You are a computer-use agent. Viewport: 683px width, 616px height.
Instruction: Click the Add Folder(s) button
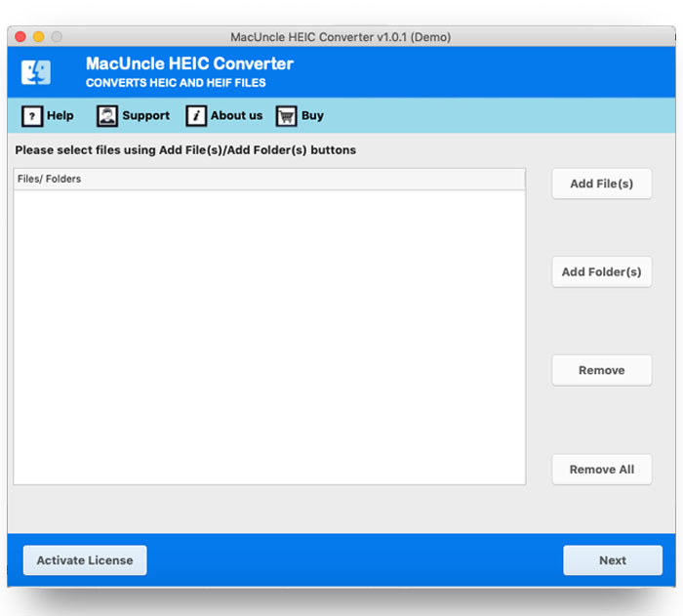(x=602, y=271)
